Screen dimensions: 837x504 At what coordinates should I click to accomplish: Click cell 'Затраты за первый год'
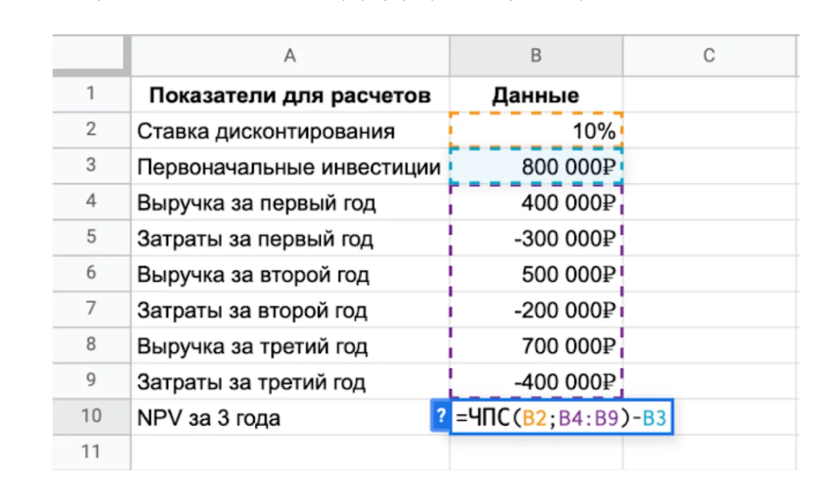290,238
